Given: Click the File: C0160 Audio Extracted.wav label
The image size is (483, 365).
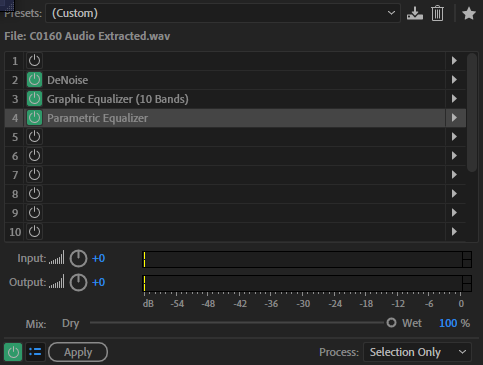Looking at the screenshot, I should point(87,36).
